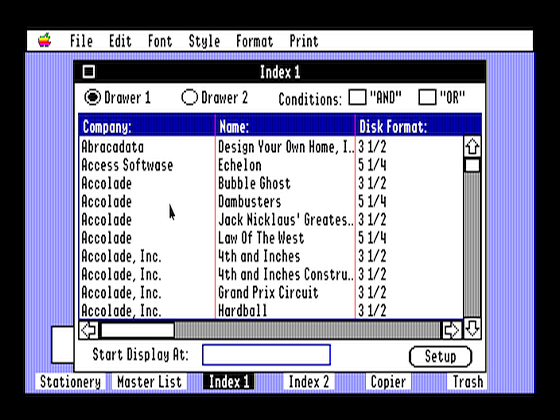Click the Grand Prix Circuit entry

(x=268, y=292)
